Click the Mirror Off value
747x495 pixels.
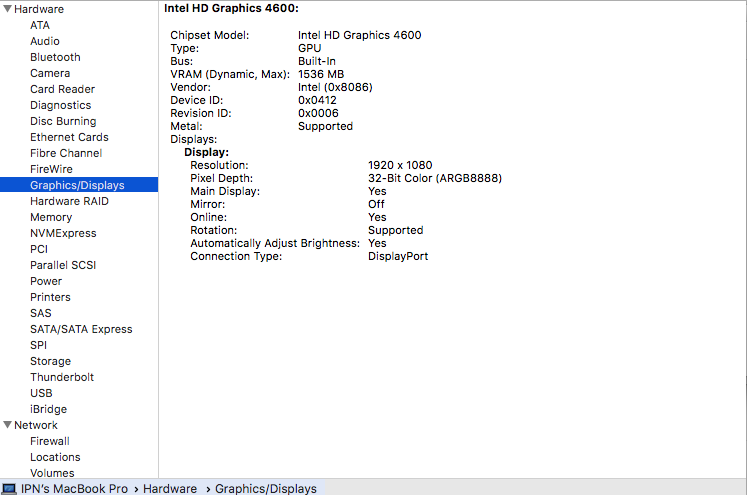tap(376, 204)
